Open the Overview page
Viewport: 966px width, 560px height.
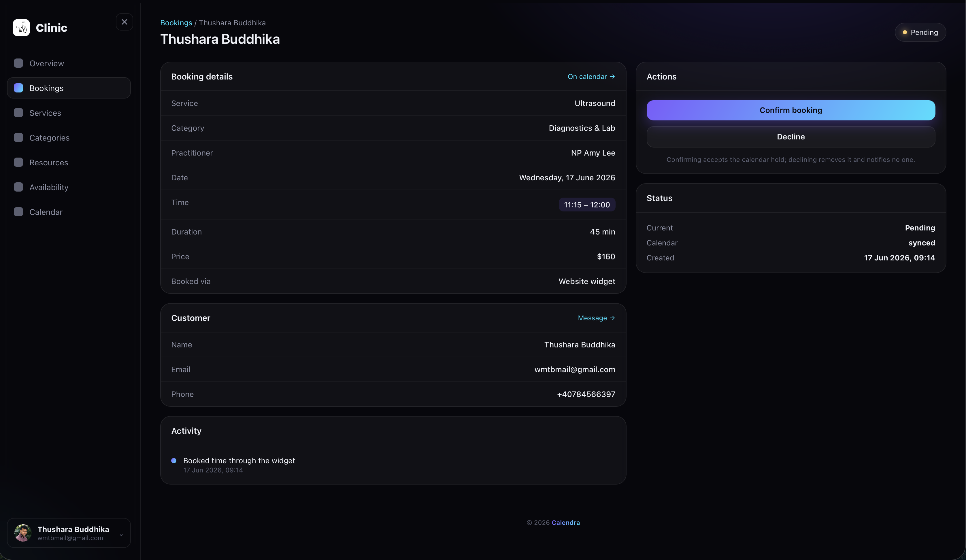coord(69,63)
